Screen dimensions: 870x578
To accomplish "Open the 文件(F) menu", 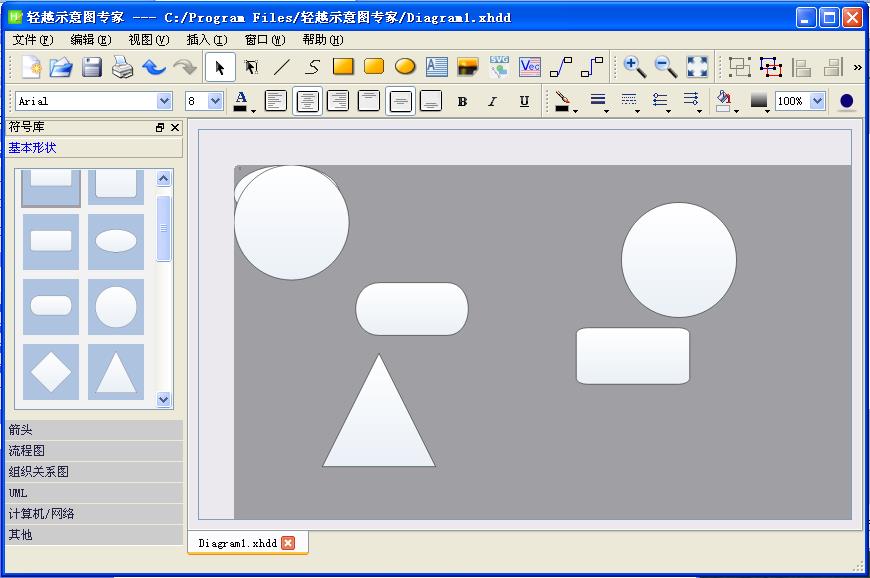I will pos(33,40).
